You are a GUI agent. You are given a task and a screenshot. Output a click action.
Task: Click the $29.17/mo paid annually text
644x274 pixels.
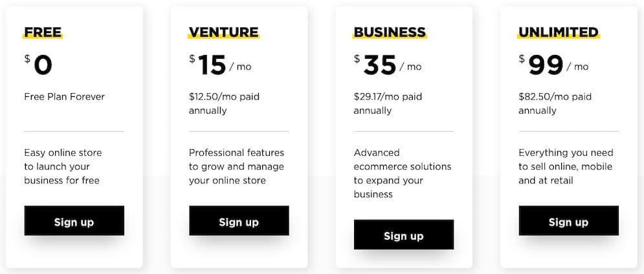(x=388, y=104)
